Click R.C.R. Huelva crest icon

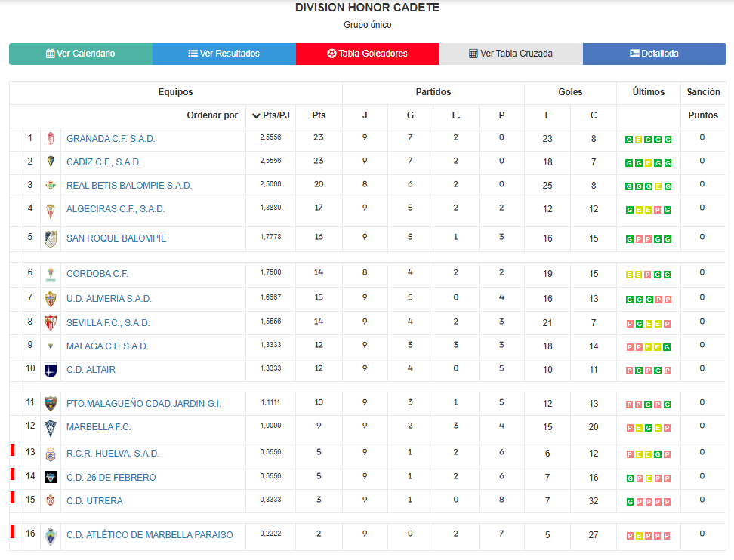point(51,454)
